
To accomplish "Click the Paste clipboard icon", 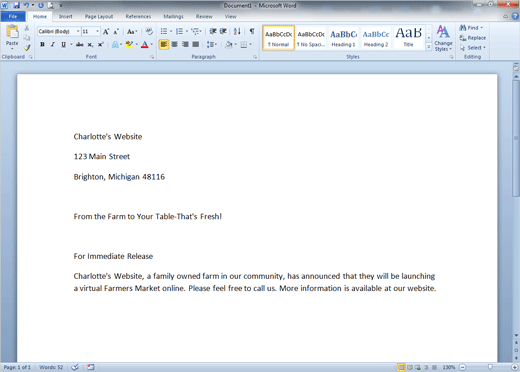I will [x=12, y=32].
